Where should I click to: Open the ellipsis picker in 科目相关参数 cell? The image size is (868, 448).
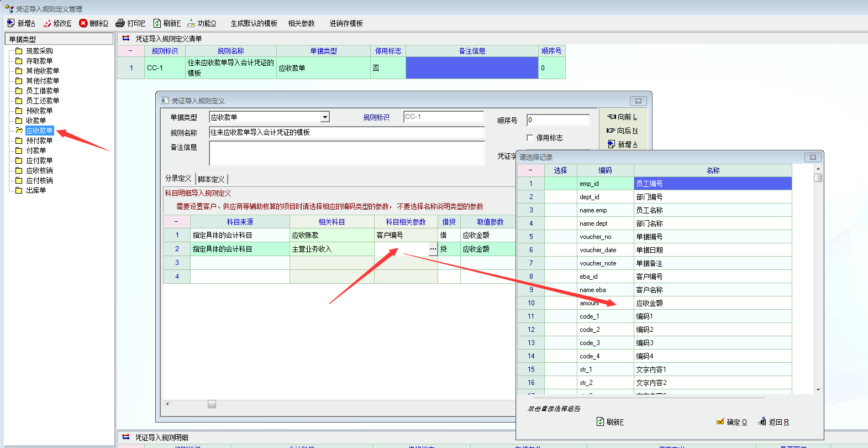tap(433, 249)
